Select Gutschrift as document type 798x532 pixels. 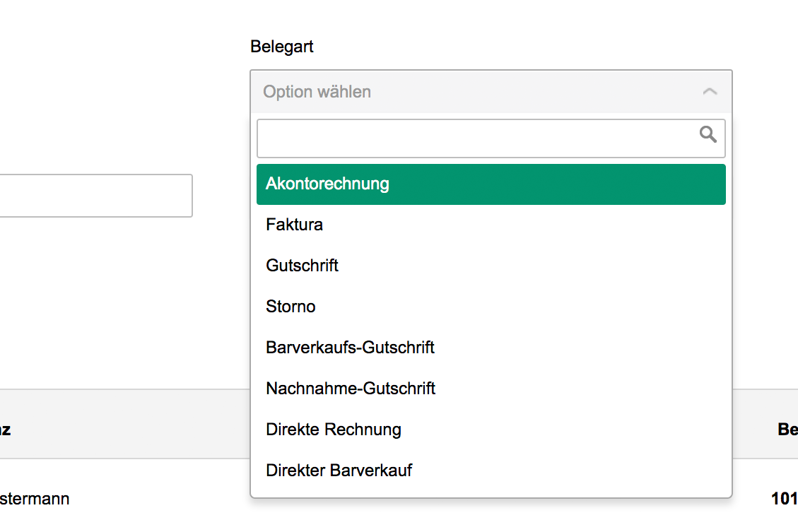(303, 266)
